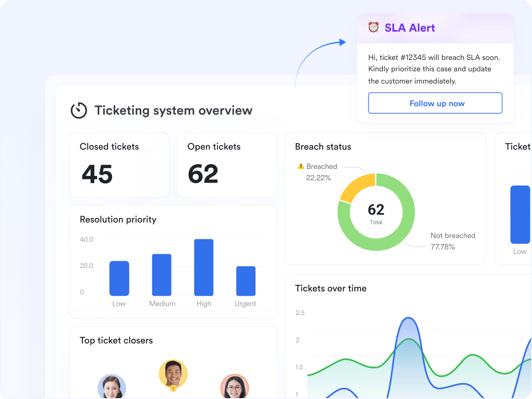Click the alarm clock icon in SLA Alert
This screenshot has width=532, height=399.
373,28
